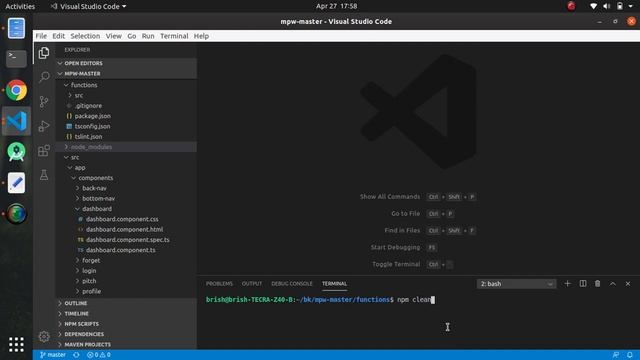Switch to the PROBLEMS tab
Viewport: 640px width, 360px height.
[x=219, y=284]
